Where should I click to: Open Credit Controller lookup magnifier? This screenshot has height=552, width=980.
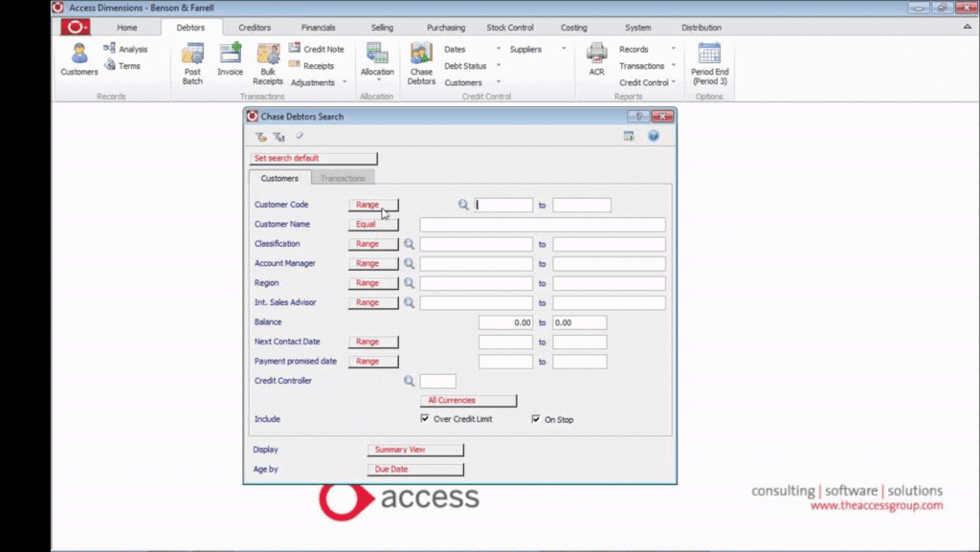pyautogui.click(x=409, y=381)
